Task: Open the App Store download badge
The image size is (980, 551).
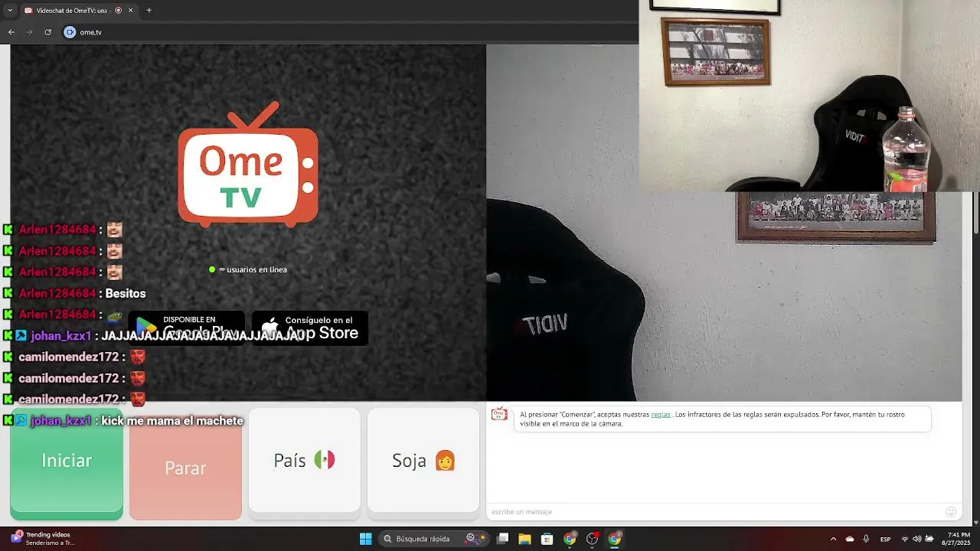Action: [x=310, y=328]
